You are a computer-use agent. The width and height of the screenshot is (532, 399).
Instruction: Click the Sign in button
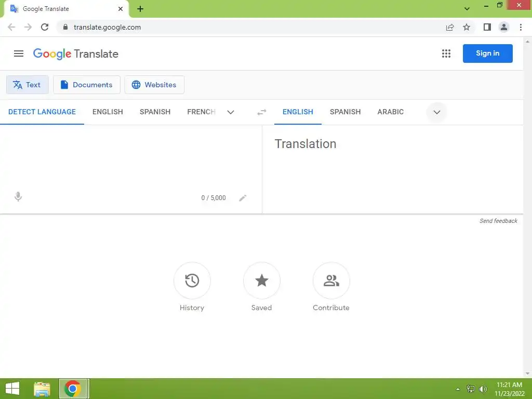coord(487,54)
